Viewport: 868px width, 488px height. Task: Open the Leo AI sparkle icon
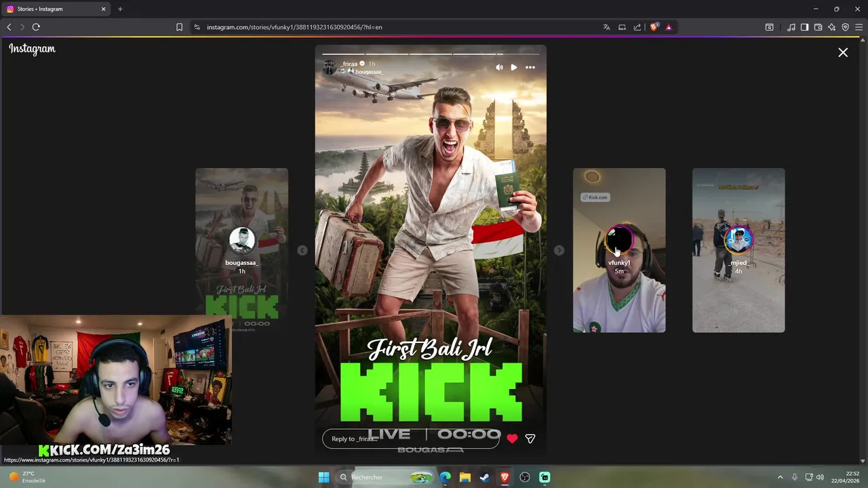click(x=831, y=27)
